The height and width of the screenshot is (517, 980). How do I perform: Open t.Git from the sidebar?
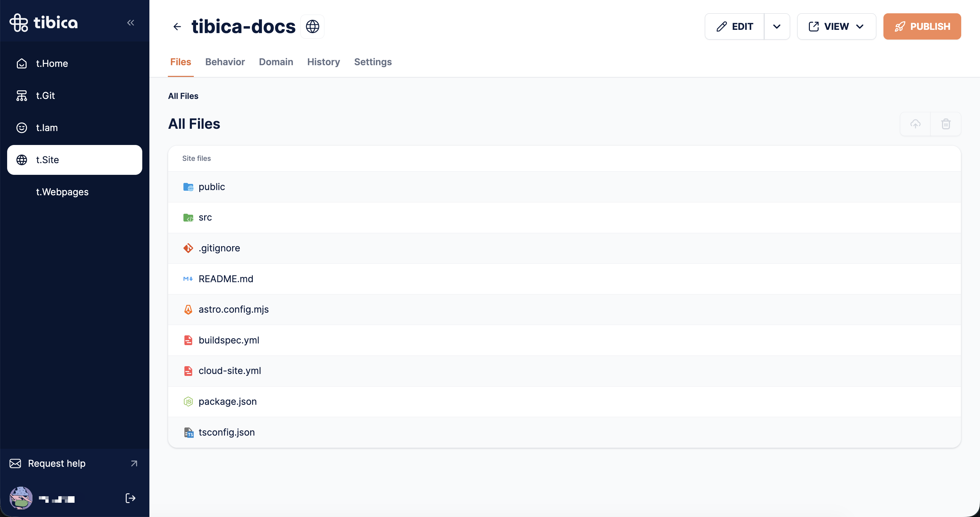(x=45, y=96)
